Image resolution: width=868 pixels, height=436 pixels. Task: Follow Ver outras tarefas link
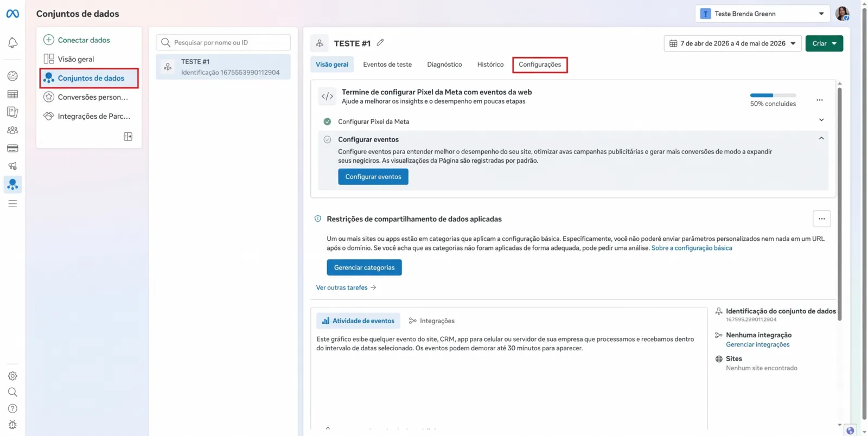346,287
